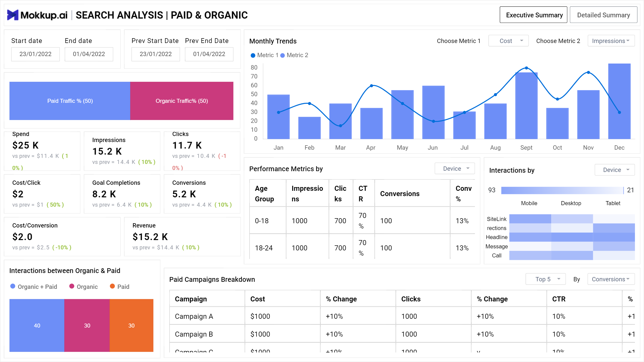Click the Clicks 11.7 K value
Viewport: 644px width, 362px height.
187,145
